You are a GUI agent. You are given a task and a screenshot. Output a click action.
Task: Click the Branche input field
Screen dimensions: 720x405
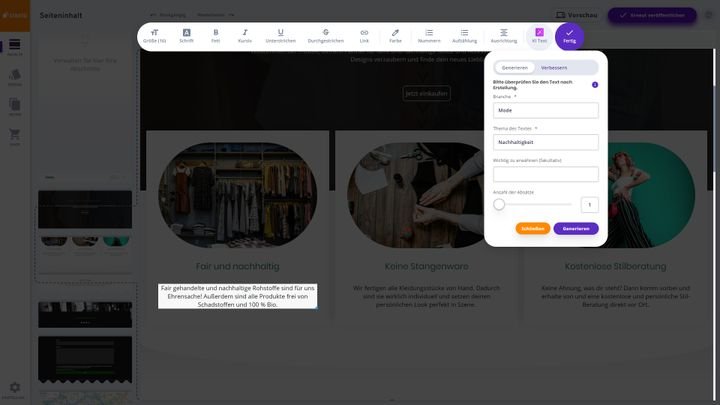coord(545,111)
